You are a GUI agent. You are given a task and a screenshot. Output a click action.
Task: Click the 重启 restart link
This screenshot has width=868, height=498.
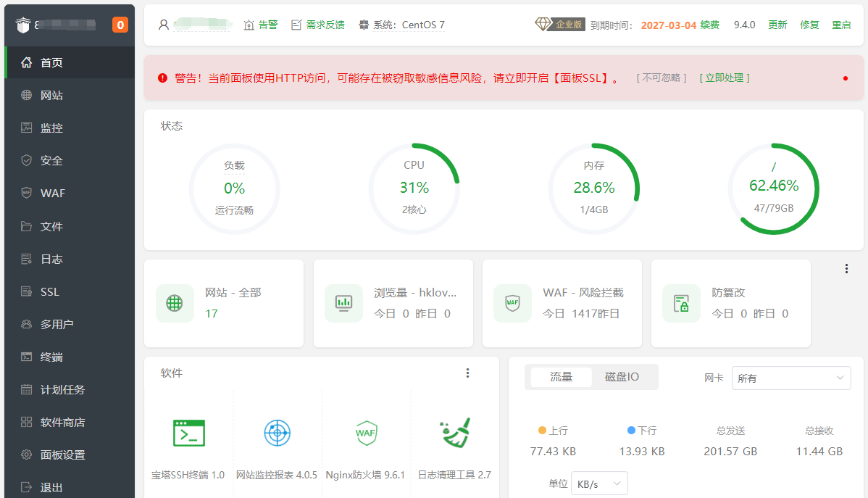click(841, 25)
